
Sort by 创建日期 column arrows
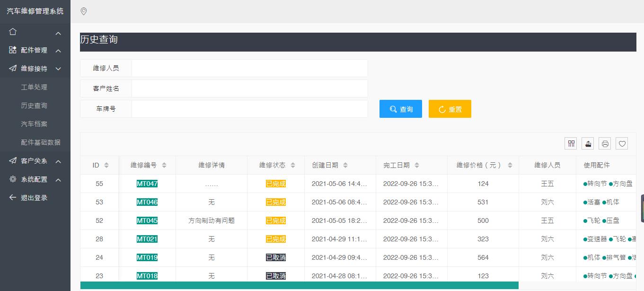pos(345,165)
